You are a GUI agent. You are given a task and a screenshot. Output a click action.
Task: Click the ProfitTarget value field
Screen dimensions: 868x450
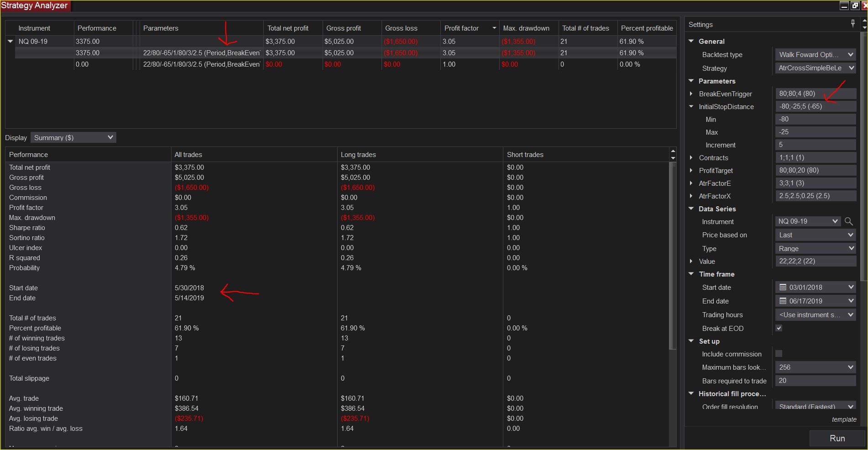[816, 170]
